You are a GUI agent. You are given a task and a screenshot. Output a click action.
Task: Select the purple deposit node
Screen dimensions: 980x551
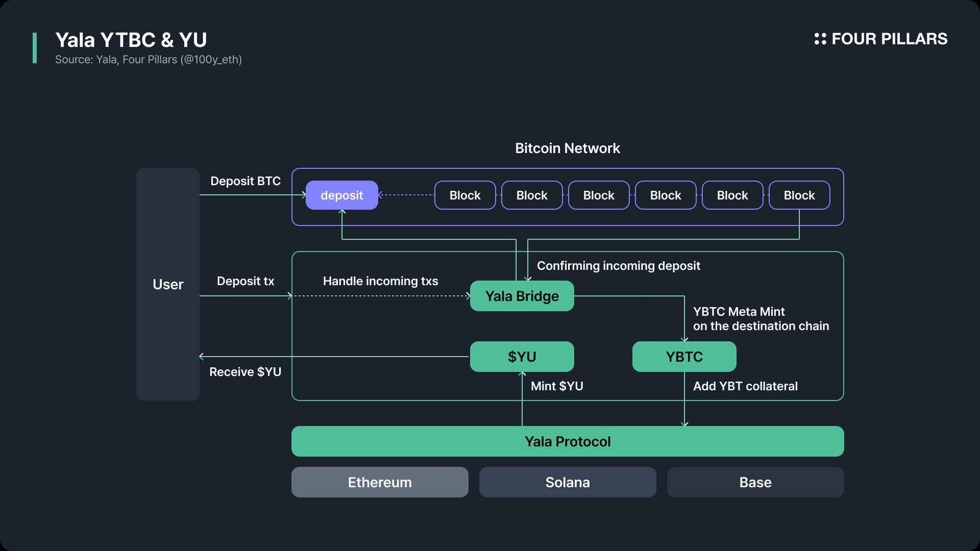tap(342, 195)
